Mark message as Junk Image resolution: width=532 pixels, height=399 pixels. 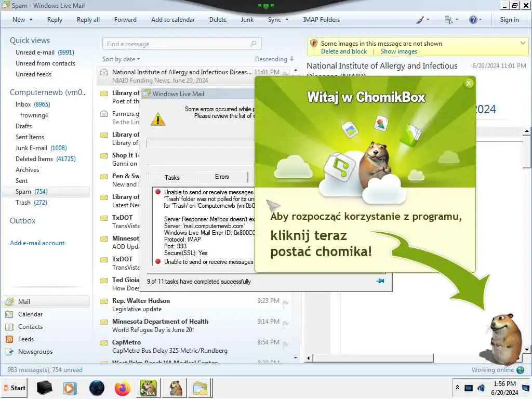[x=247, y=20]
